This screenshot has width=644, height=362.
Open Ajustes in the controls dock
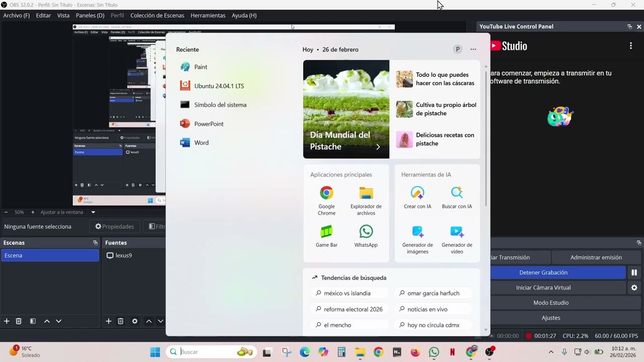pyautogui.click(x=551, y=318)
